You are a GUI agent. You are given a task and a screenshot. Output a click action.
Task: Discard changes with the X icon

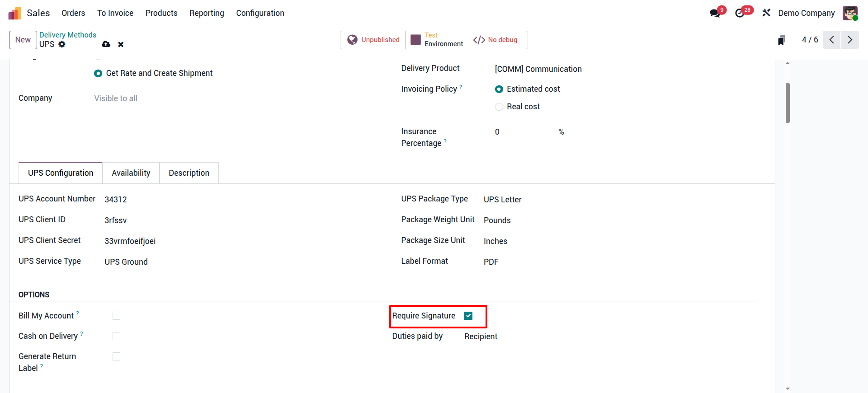tap(121, 44)
